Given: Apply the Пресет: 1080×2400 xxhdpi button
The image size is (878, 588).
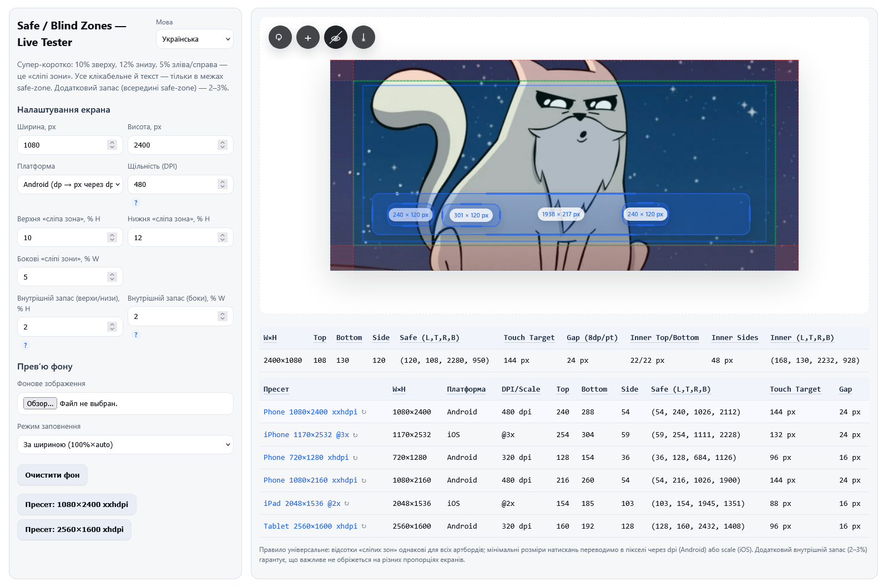Looking at the screenshot, I should (x=77, y=505).
